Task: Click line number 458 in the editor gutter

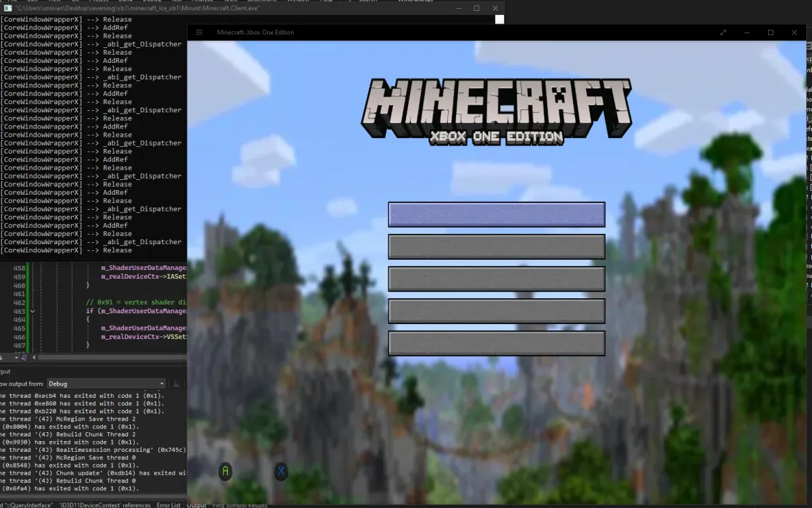Action: point(19,269)
